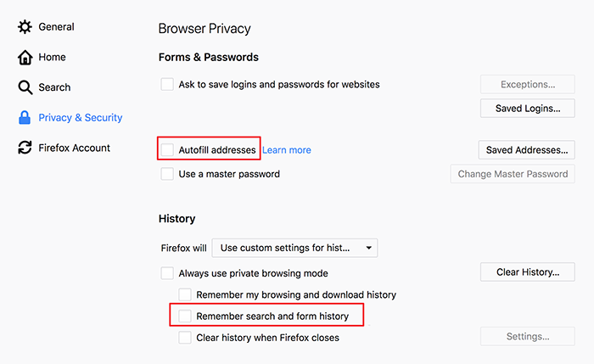Open the Firefox will history dropdown
This screenshot has height=364, width=594.
pos(294,248)
